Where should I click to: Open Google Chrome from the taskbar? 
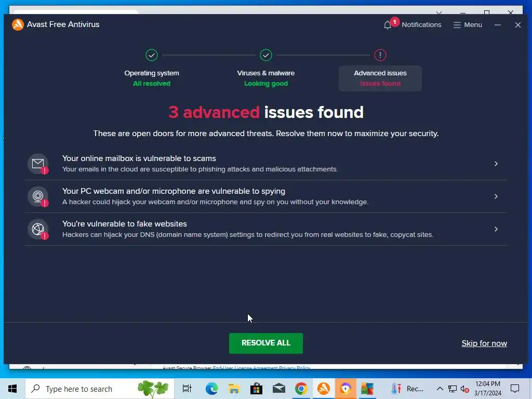[301, 389]
